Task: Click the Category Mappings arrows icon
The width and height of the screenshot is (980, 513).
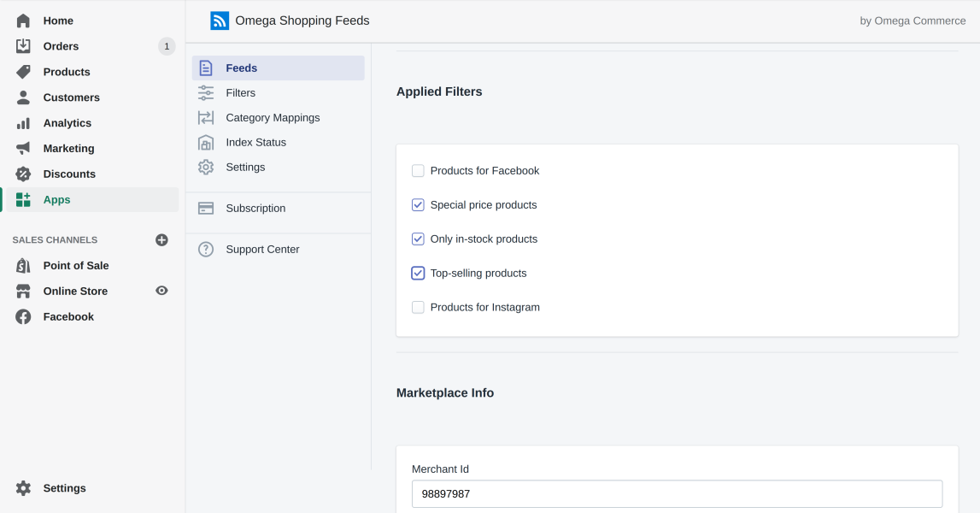Action: (206, 118)
